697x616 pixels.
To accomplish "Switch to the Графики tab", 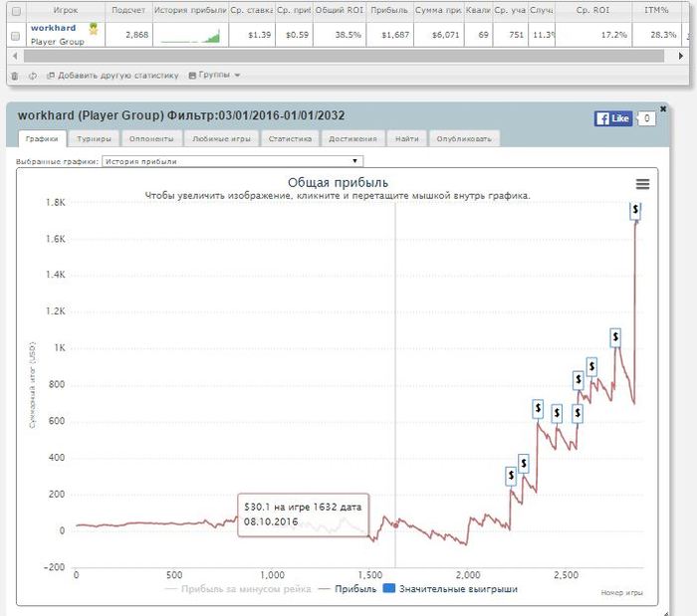I will pos(42,139).
